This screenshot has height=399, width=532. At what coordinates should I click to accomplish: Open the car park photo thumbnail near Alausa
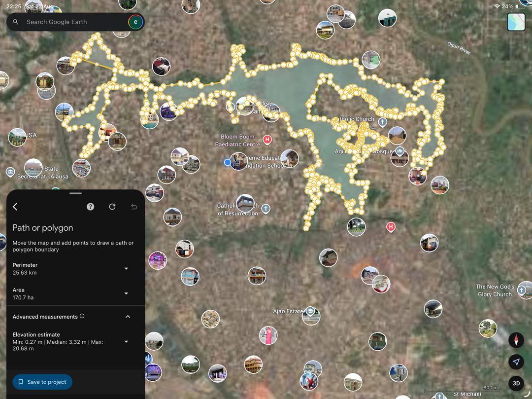pos(81,168)
